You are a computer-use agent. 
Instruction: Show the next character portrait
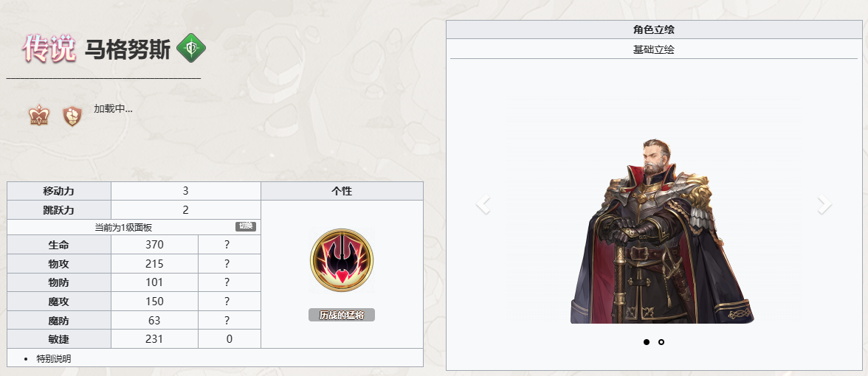(824, 204)
